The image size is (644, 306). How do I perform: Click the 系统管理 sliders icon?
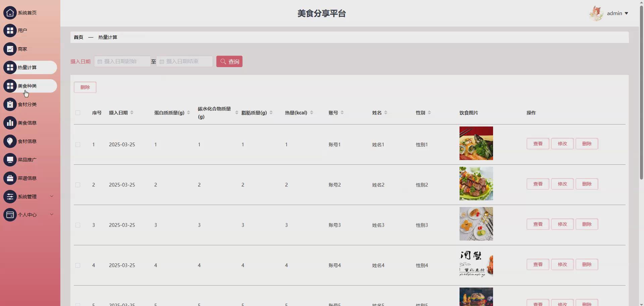(x=10, y=197)
